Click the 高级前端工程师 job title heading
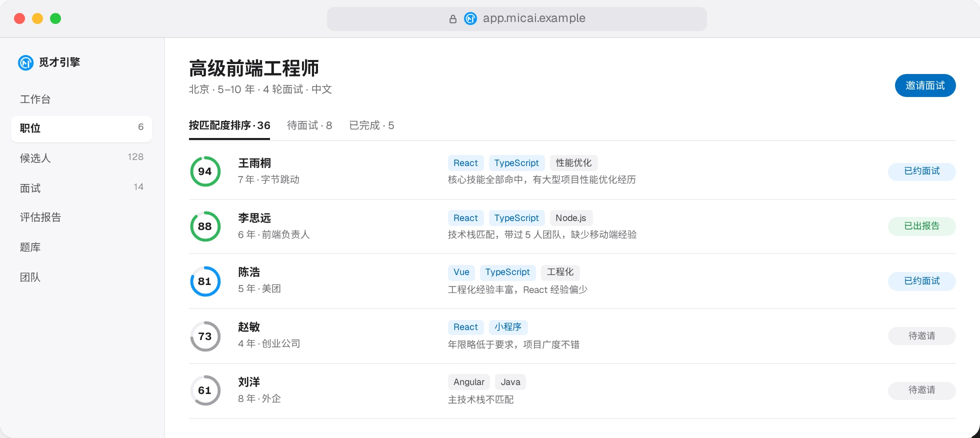Screen dimensions: 980x438 [254, 68]
